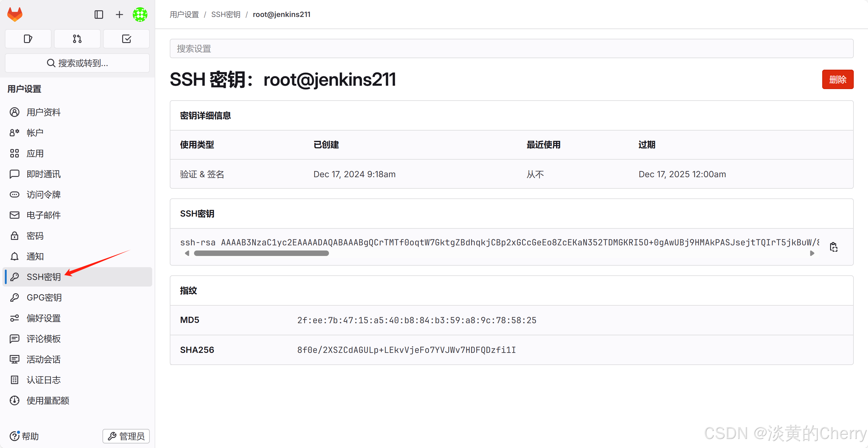Open the to-do list icon
The width and height of the screenshot is (868, 448).
tap(126, 39)
